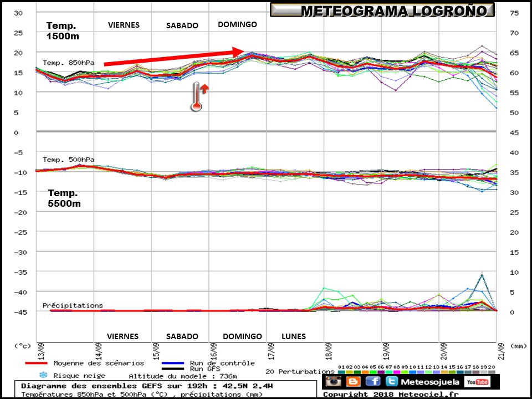Click the 75 precipitation axis value
This screenshot has height=399, width=532.
pyautogui.click(x=514, y=13)
